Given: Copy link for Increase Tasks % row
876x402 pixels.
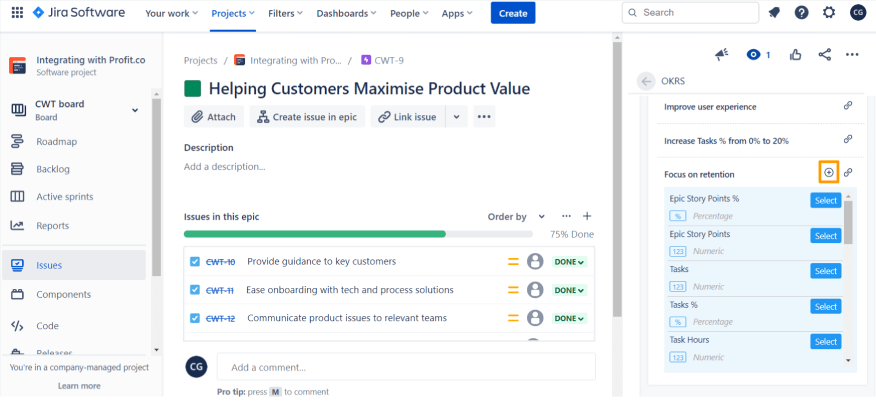Looking at the screenshot, I should [x=848, y=140].
